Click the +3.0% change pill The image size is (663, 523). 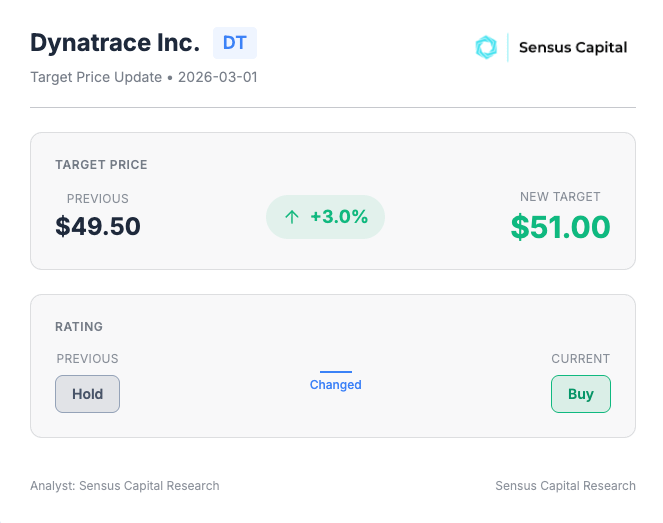[x=325, y=217]
